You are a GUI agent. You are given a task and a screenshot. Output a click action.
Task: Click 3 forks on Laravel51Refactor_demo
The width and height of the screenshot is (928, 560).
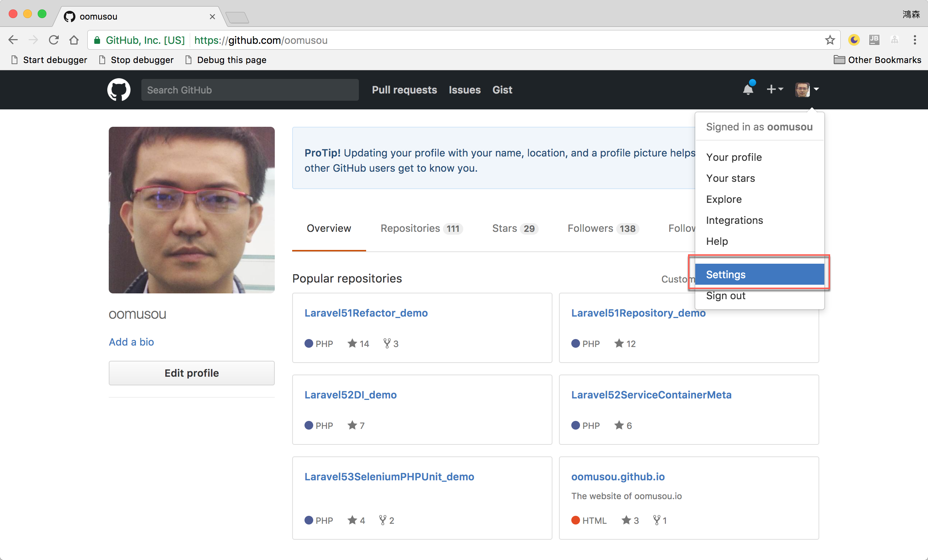point(391,344)
